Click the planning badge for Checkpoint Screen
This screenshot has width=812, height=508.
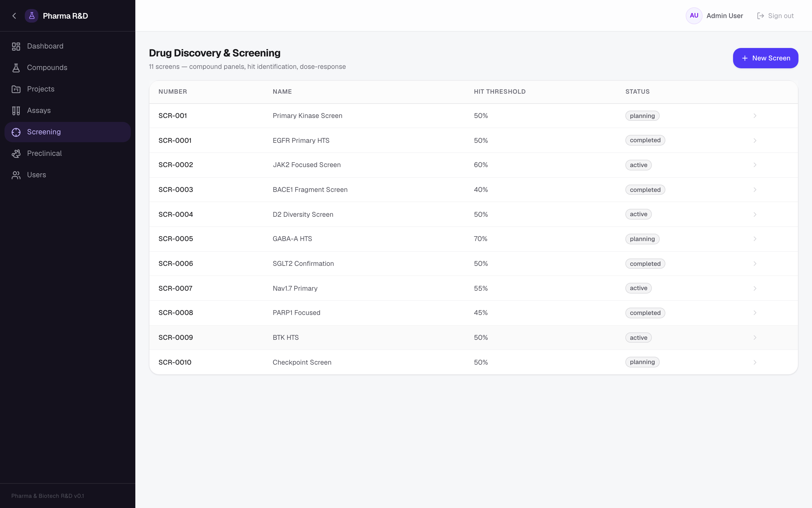pyautogui.click(x=642, y=362)
